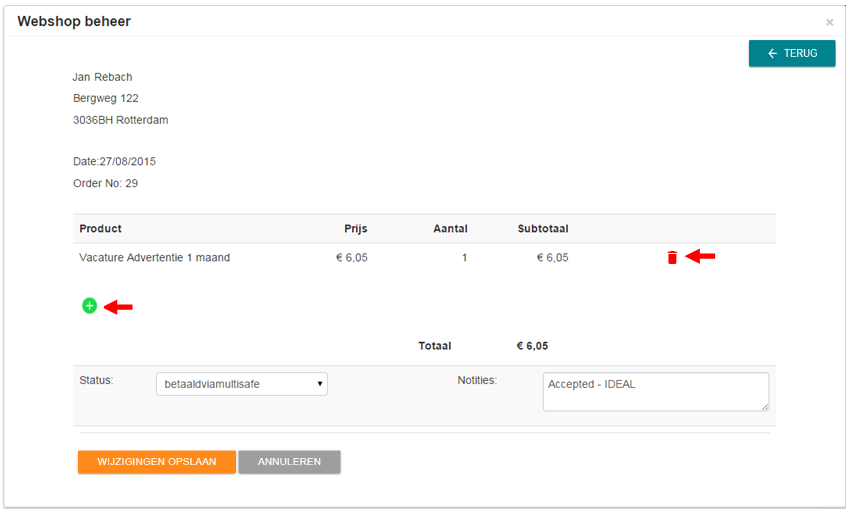Click the Status field label
This screenshot has width=852, height=513.
[96, 380]
